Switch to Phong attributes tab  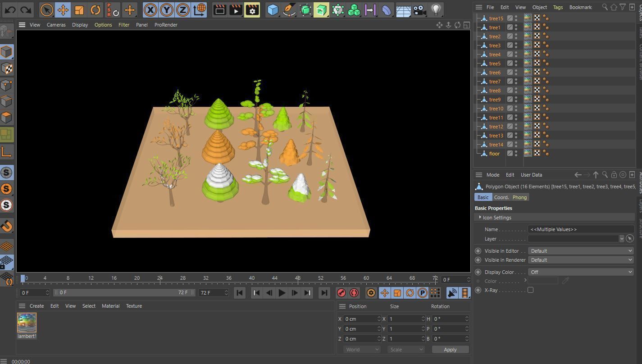tap(519, 197)
